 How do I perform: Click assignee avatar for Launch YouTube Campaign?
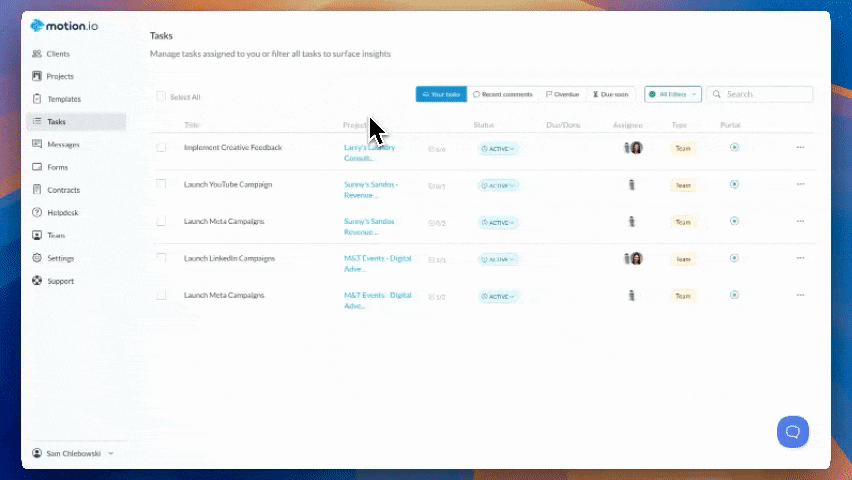click(631, 185)
